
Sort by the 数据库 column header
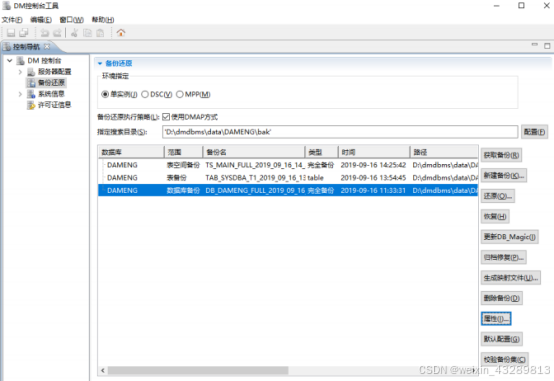(x=131, y=152)
